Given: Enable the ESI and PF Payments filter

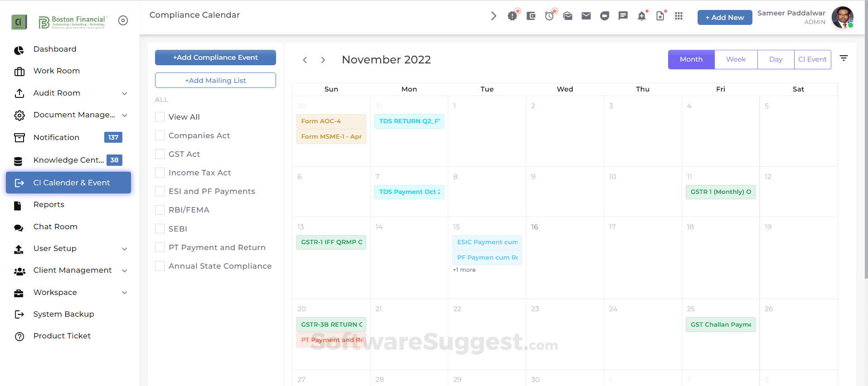Looking at the screenshot, I should click(x=160, y=191).
